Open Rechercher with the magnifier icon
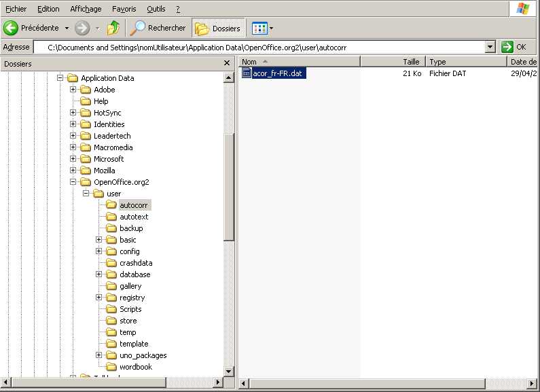Image resolution: width=540 pixels, height=392 pixels. [x=137, y=28]
